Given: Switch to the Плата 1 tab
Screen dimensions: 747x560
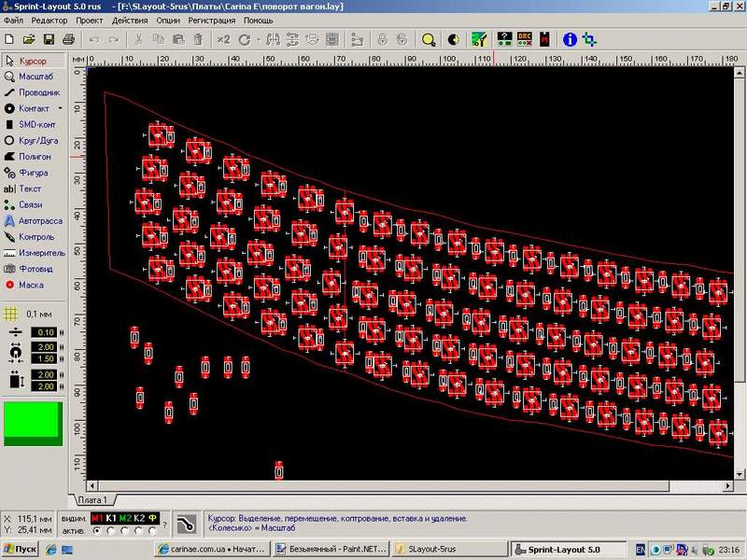Looking at the screenshot, I should [x=92, y=499].
